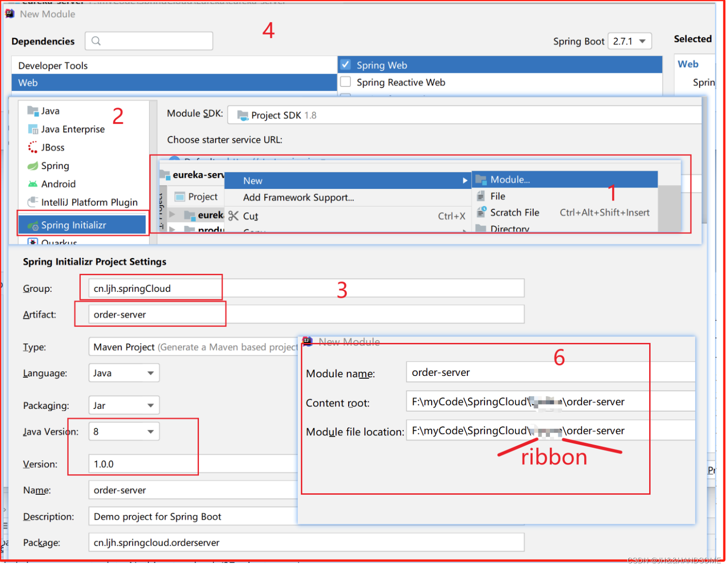Choose Cut in the context menu
The width and height of the screenshot is (728, 568).
348,216
